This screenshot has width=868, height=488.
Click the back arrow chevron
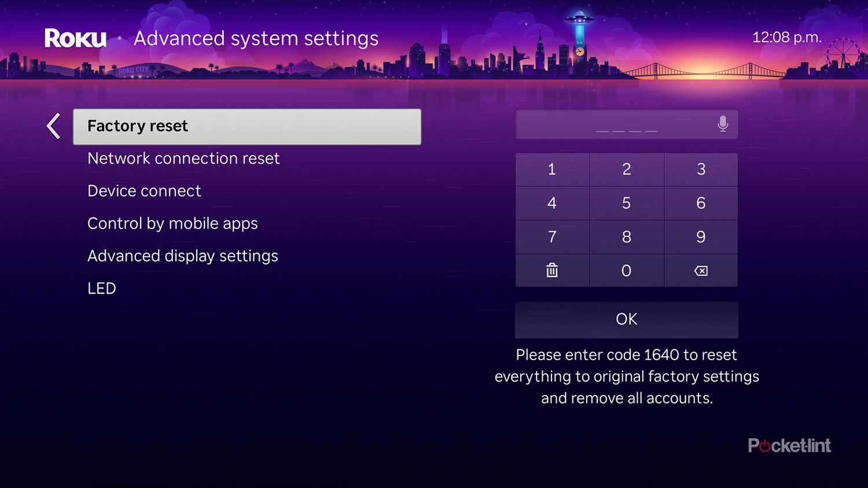54,126
